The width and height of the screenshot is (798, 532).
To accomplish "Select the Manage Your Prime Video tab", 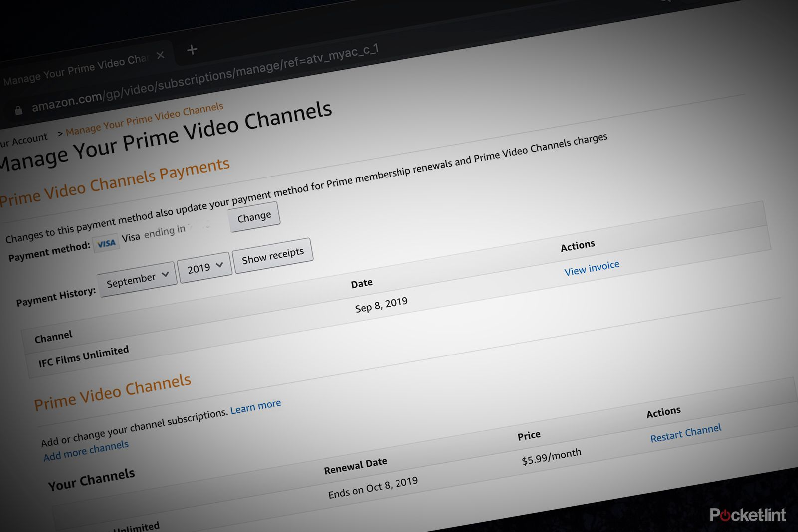I will click(x=76, y=70).
